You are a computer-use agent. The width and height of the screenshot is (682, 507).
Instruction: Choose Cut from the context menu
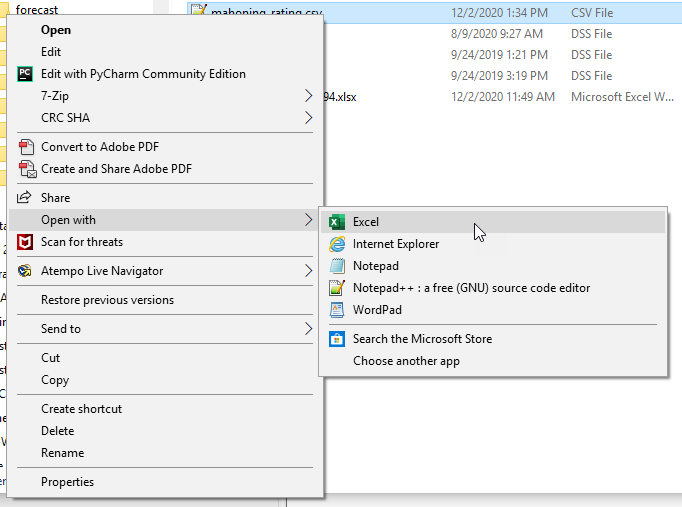(x=165, y=358)
